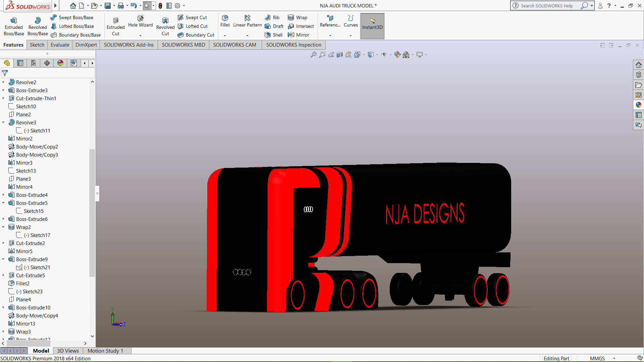Expand the Revolve2 feature
Screen dimensions: 644x362
(x=3, y=82)
